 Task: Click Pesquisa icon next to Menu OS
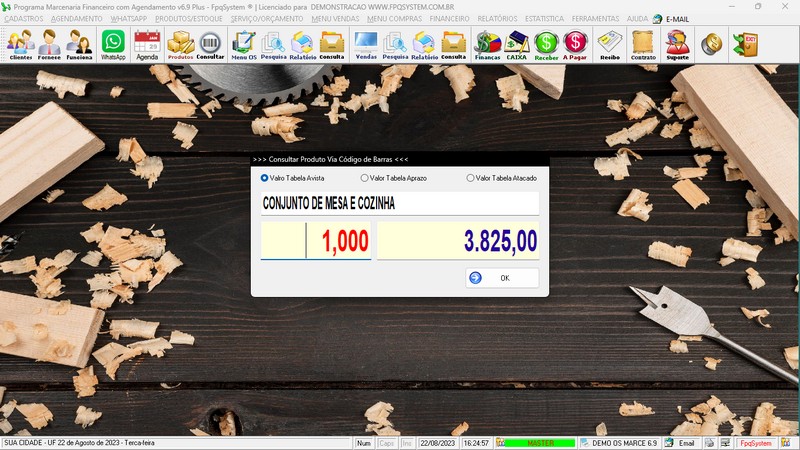[273, 45]
